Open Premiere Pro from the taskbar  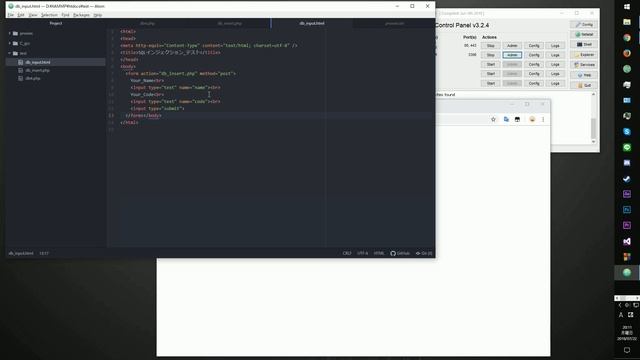(627, 225)
